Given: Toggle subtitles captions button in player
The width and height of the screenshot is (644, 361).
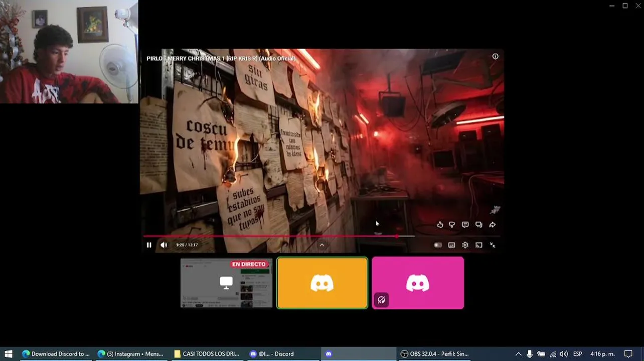Looking at the screenshot, I should [x=452, y=245].
